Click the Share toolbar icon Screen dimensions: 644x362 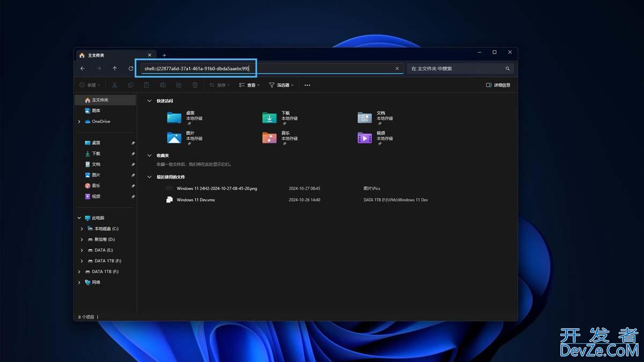[179, 85]
